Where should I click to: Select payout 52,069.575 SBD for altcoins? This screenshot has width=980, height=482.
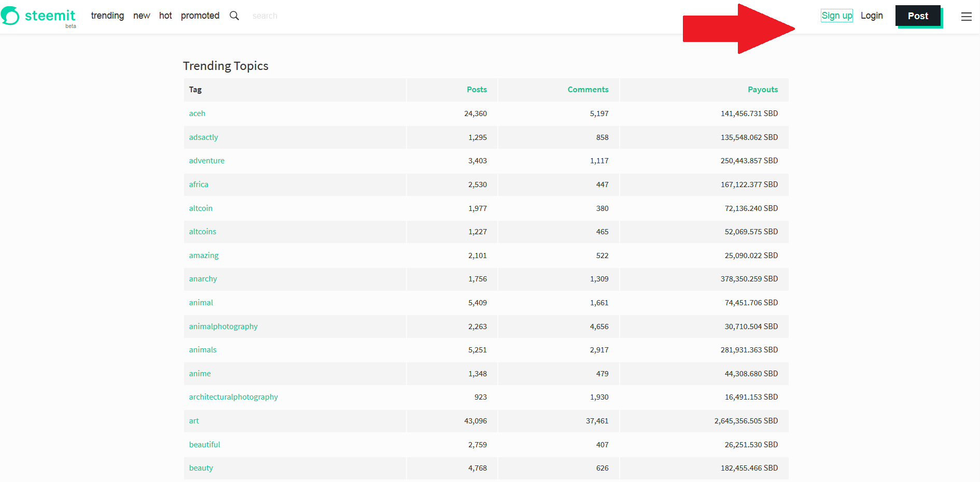[751, 232]
